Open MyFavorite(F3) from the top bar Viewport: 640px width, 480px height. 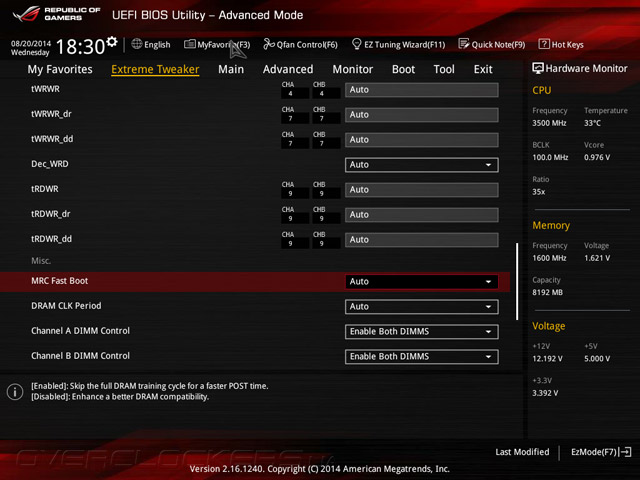[x=217, y=44]
